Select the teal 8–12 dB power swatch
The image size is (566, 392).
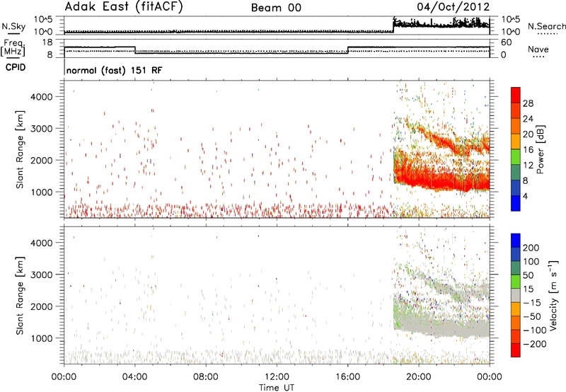tap(516, 173)
